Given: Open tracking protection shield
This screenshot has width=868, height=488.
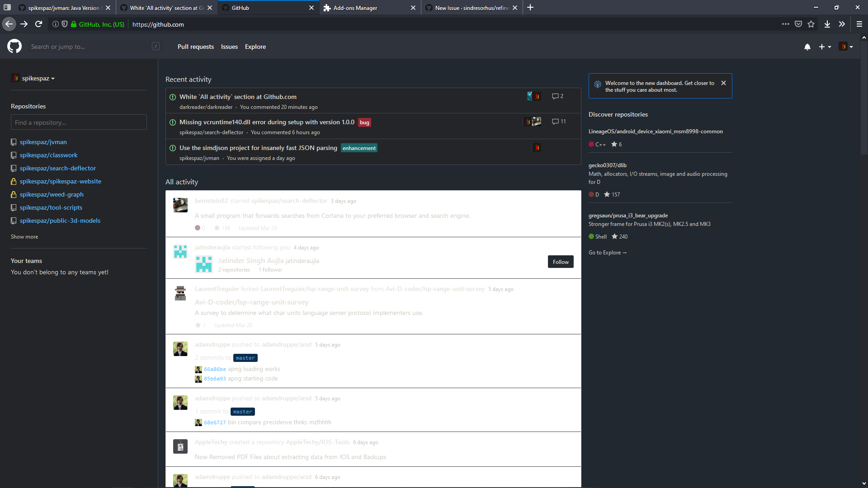Looking at the screenshot, I should [65, 24].
